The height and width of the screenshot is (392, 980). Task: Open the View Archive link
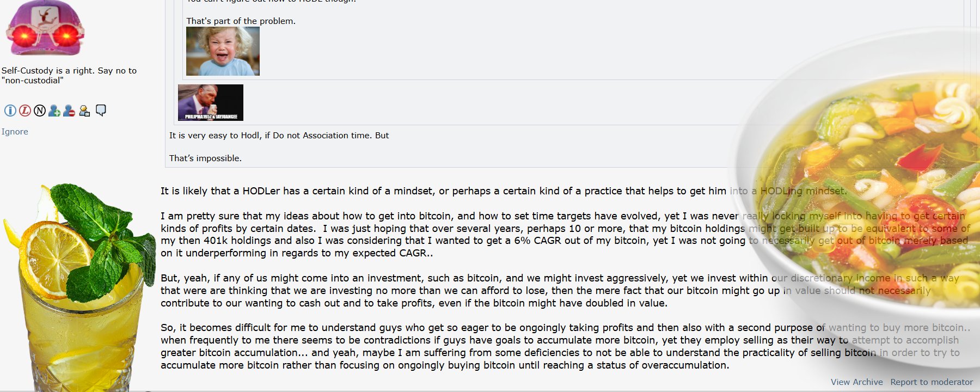(x=856, y=382)
